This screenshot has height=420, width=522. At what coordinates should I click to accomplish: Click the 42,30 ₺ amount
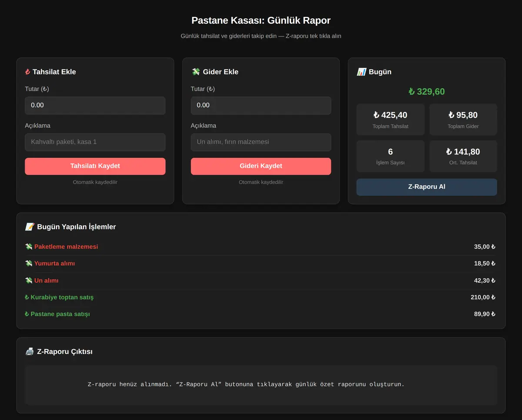click(x=485, y=280)
